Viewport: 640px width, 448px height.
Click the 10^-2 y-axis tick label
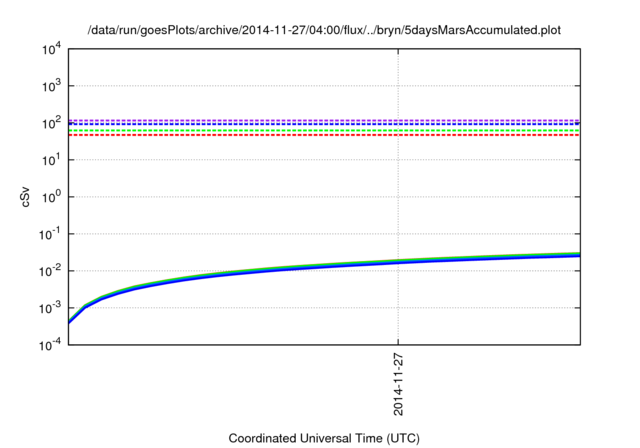tap(50, 271)
